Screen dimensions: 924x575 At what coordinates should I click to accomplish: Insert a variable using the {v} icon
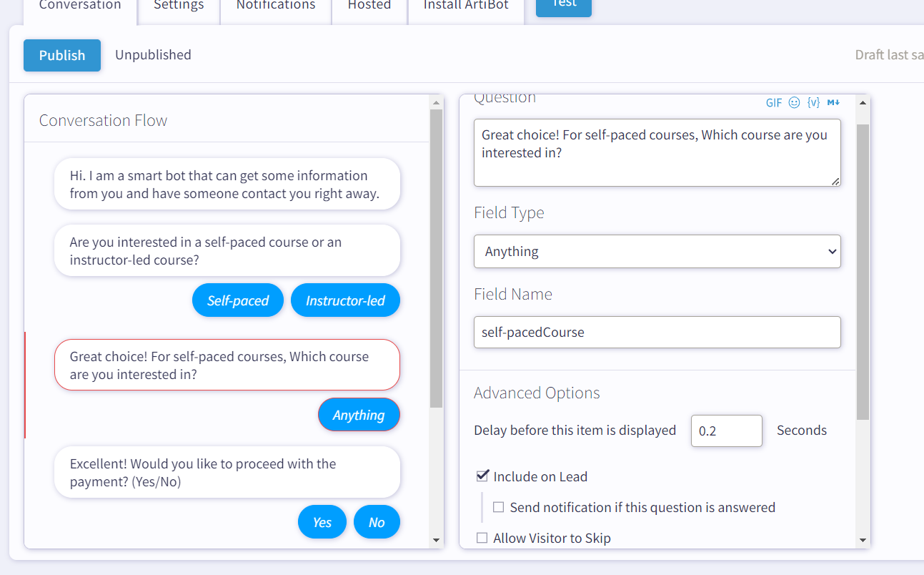coord(813,103)
